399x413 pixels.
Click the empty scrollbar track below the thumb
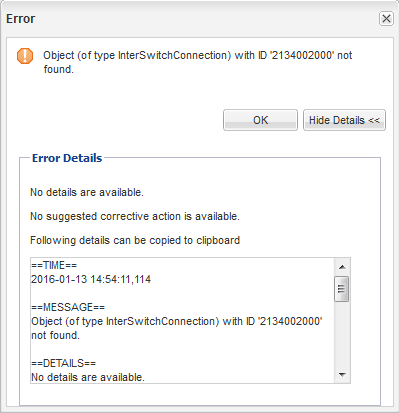coord(342,334)
